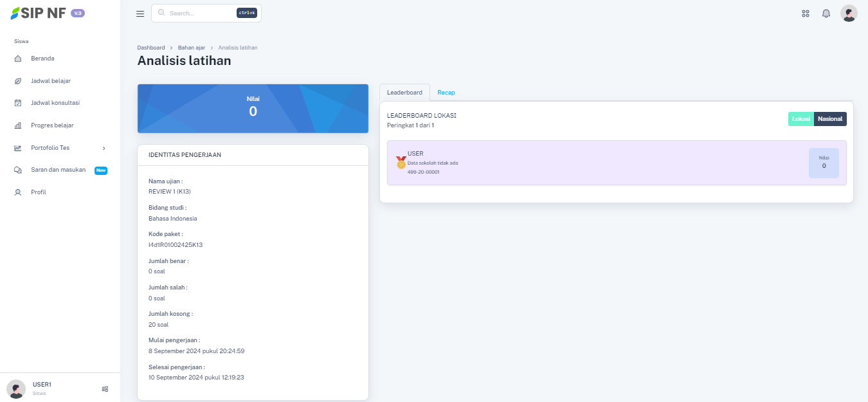Viewport: 868px width, 402px height.
Task: Open the notifications bell
Action: click(x=826, y=14)
